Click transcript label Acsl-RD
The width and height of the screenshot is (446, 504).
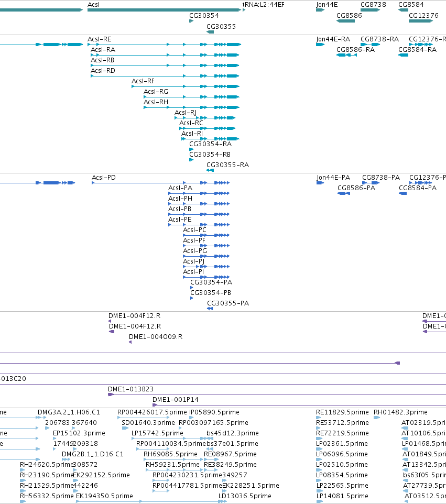point(103,71)
